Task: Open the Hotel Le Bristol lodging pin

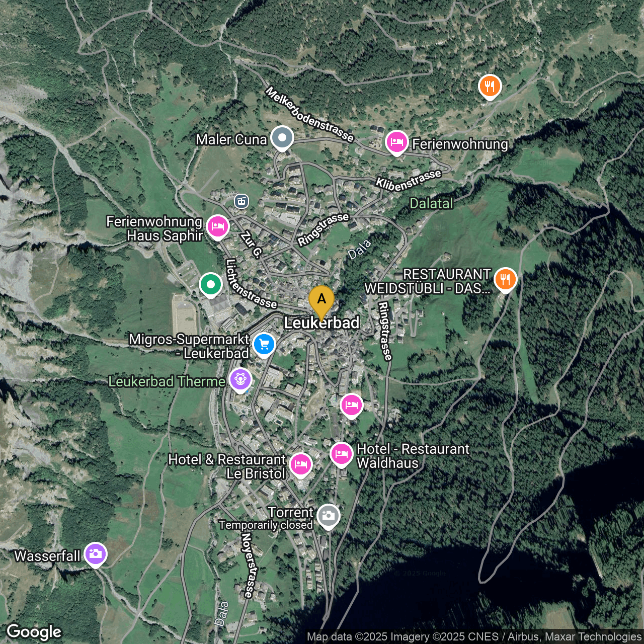Action: [300, 465]
